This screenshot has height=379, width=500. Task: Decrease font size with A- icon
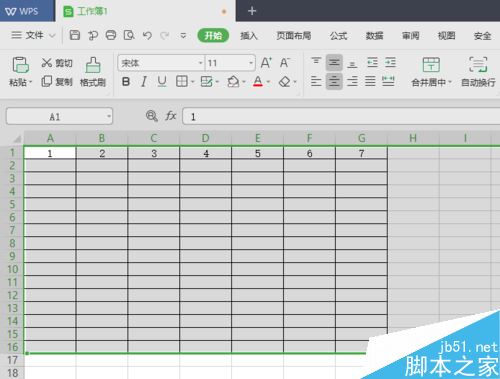pyautogui.click(x=285, y=63)
